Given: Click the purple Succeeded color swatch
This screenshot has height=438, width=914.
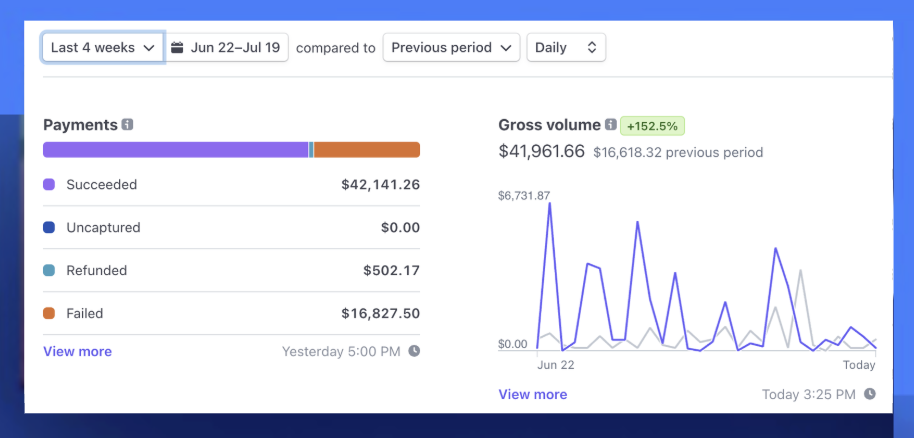Looking at the screenshot, I should point(49,185).
